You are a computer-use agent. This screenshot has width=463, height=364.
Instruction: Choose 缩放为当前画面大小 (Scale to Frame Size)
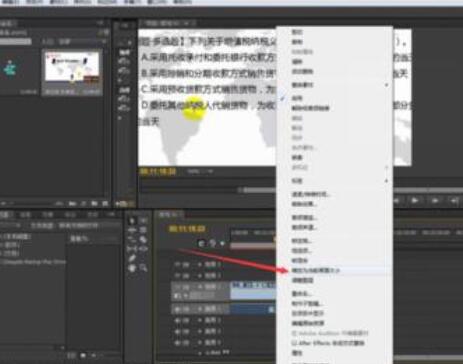click(315, 270)
